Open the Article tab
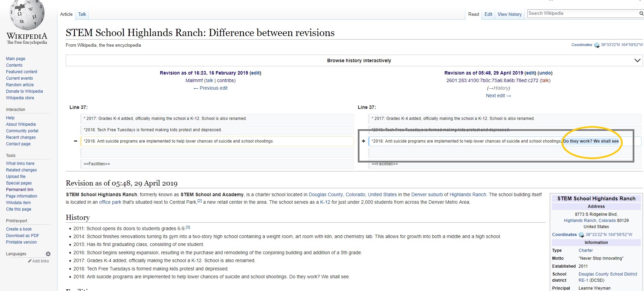The image size is (644, 291). click(66, 14)
